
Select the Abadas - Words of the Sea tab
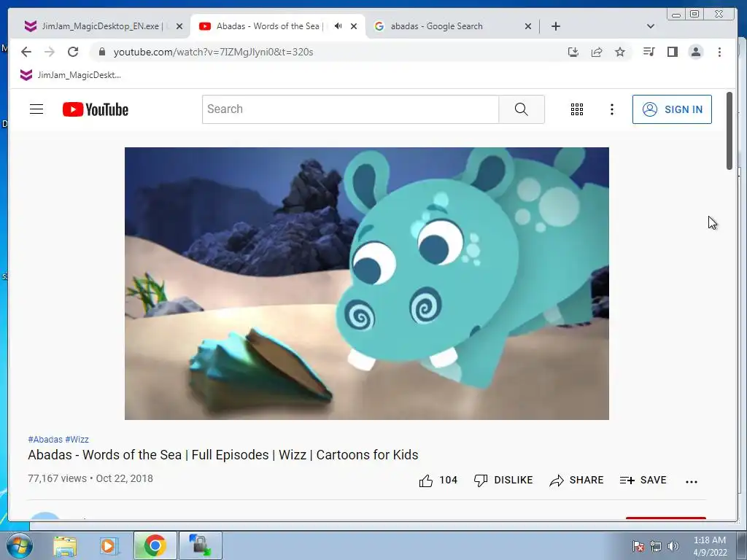[269, 26]
